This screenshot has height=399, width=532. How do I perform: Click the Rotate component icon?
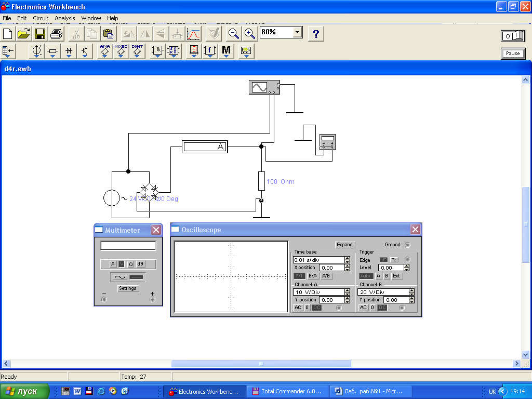click(129, 34)
